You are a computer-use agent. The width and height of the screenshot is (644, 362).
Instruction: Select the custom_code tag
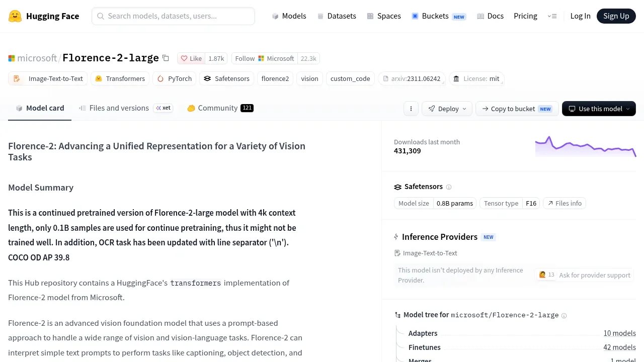pos(350,78)
